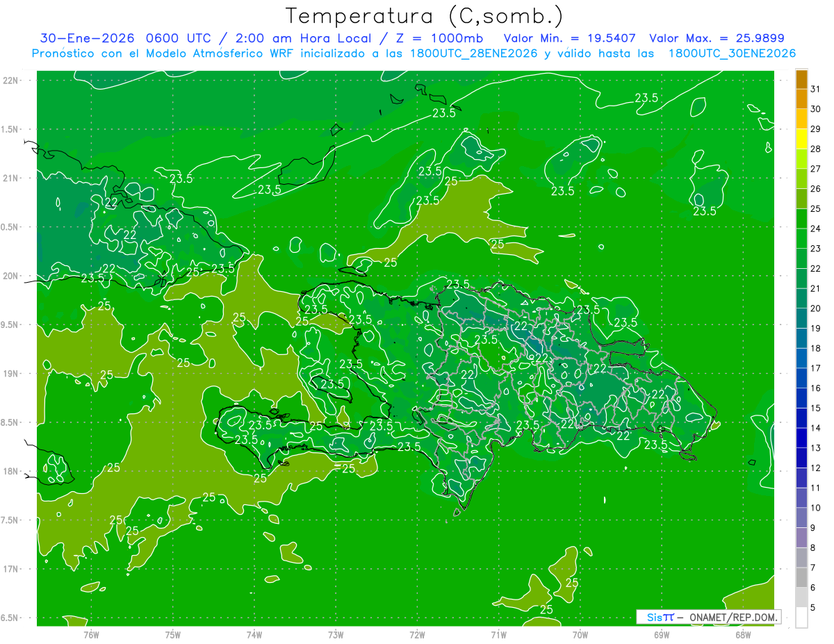The width and height of the screenshot is (834, 644).
Task: Click the legend value label '28'
Action: pos(816,149)
